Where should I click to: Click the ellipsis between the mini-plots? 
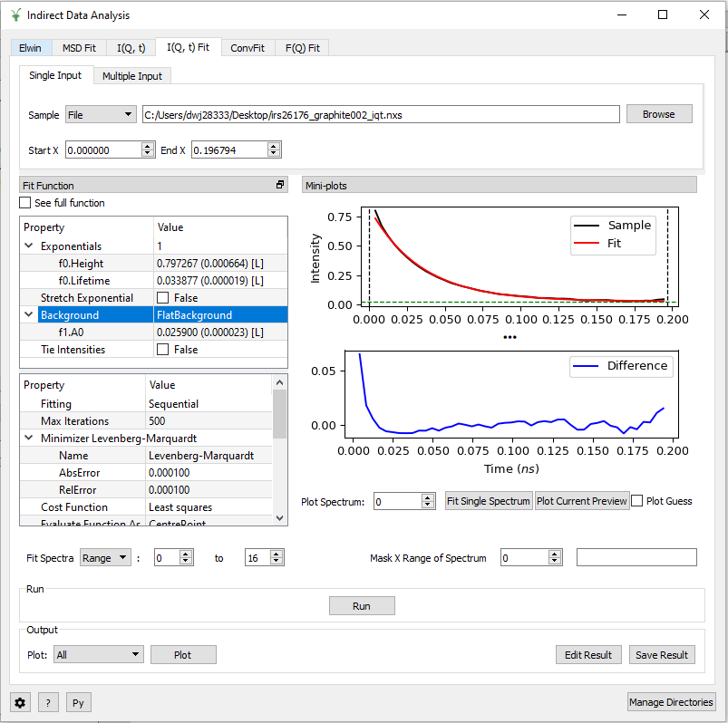tap(510, 336)
